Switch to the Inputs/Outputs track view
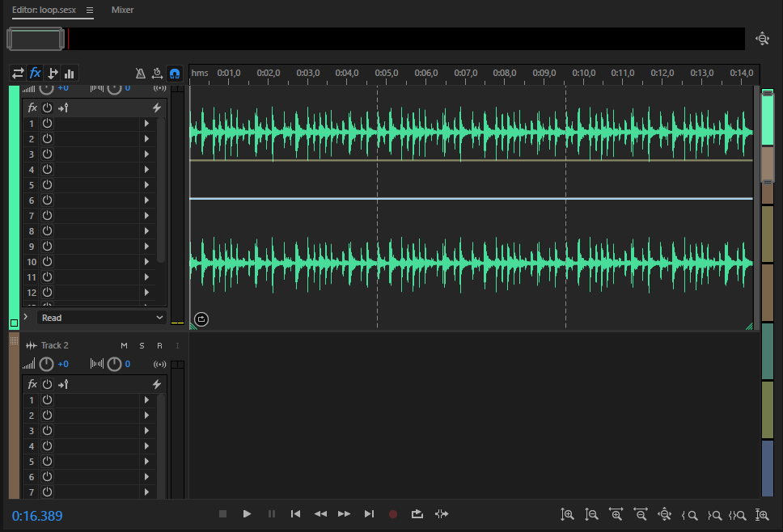 pos(18,73)
